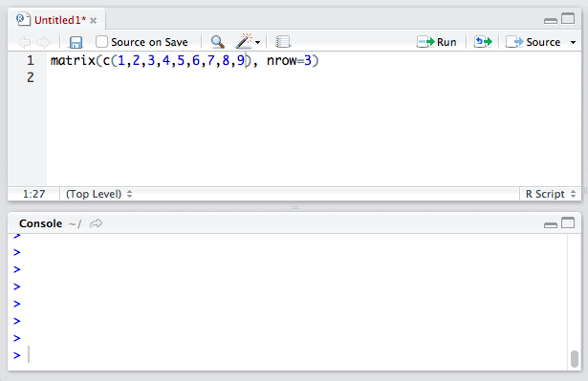The width and height of the screenshot is (588, 381).
Task: Click the console working directory arrow icon
Action: (x=96, y=223)
